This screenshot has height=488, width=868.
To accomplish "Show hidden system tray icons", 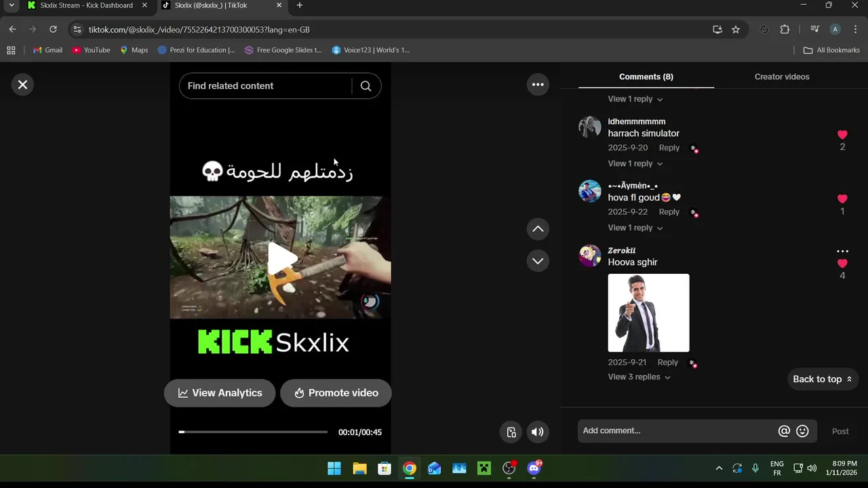I will click(x=719, y=468).
